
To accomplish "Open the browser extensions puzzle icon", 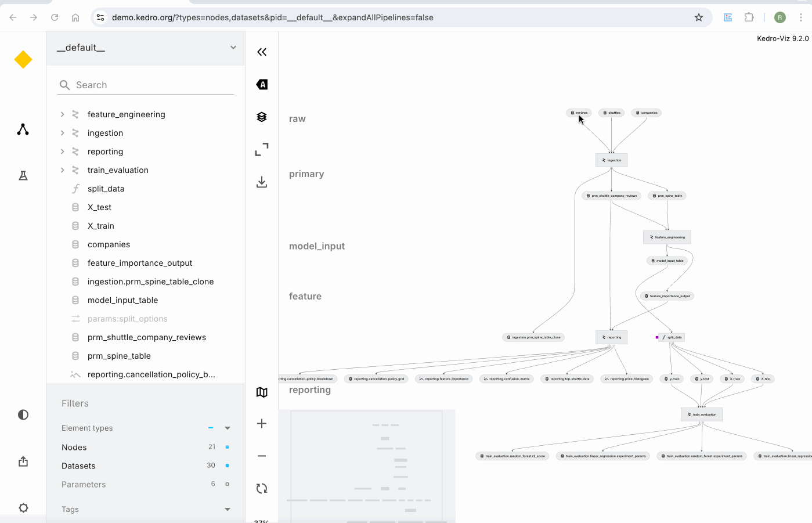I will coord(749,17).
